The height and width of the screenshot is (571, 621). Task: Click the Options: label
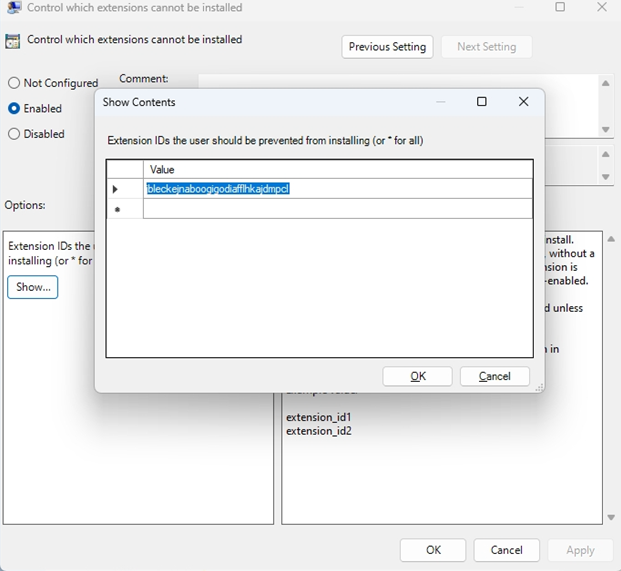point(25,205)
